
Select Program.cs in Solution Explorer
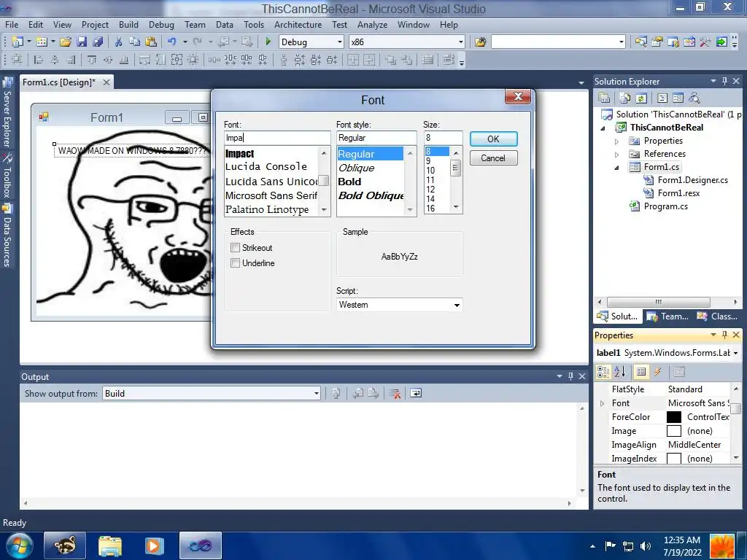665,206
